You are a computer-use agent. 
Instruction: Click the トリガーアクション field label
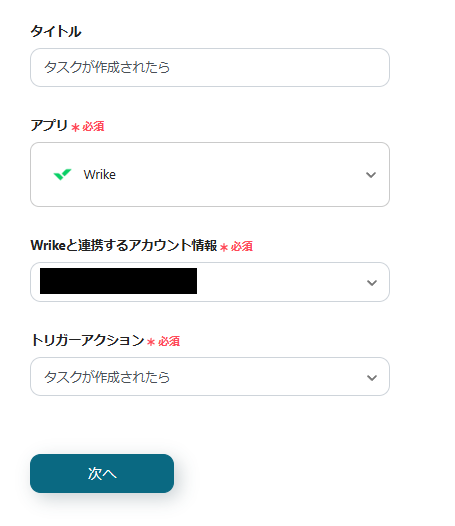point(88,340)
